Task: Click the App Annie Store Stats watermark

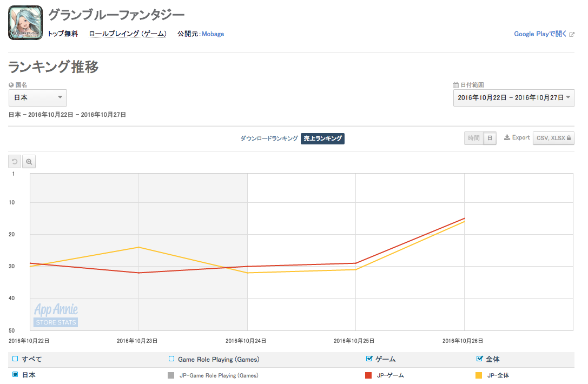Action: 56,315
